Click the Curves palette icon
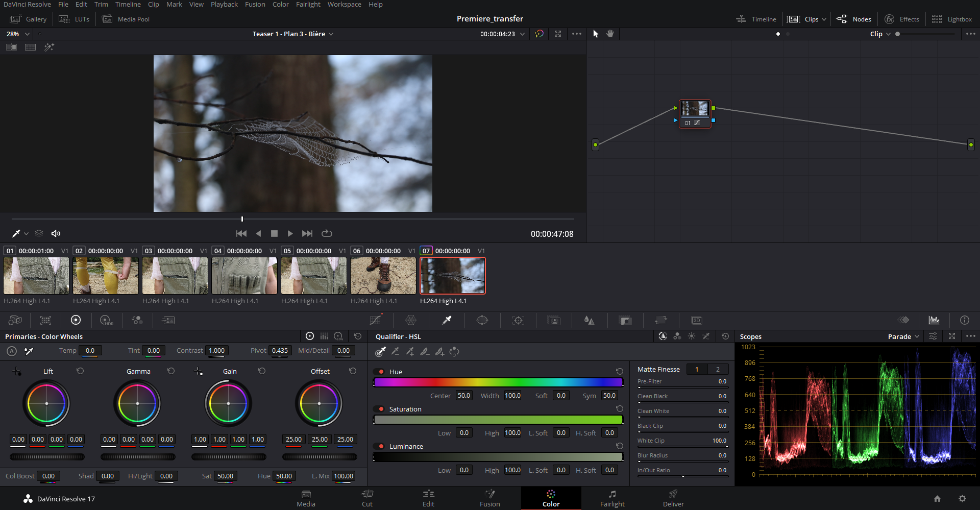This screenshot has width=980, height=510. click(x=375, y=320)
